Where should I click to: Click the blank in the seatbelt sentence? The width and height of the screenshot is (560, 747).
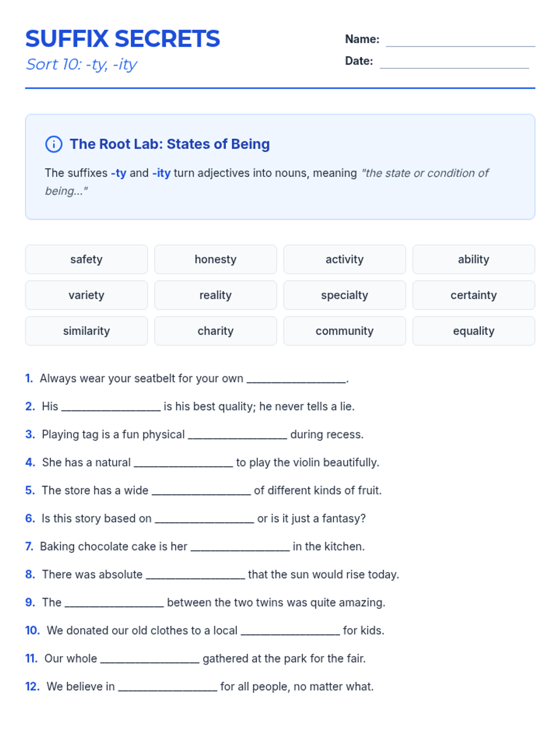pos(296,379)
